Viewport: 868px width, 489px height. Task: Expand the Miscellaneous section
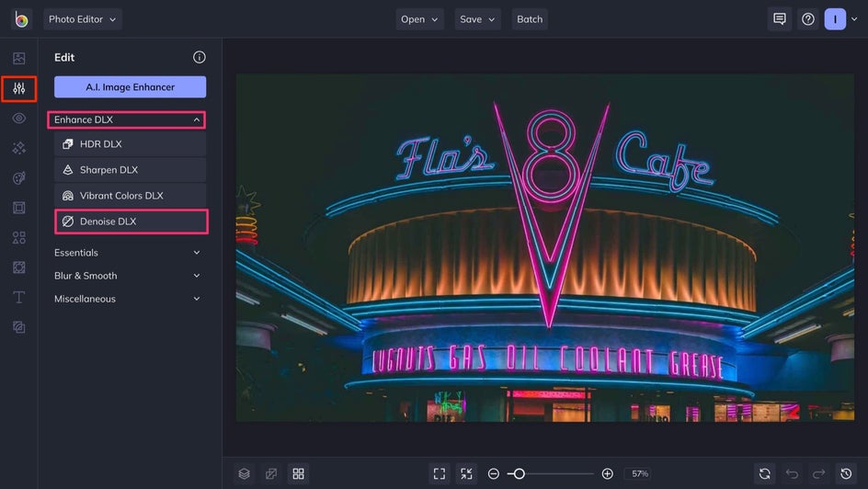click(x=127, y=299)
